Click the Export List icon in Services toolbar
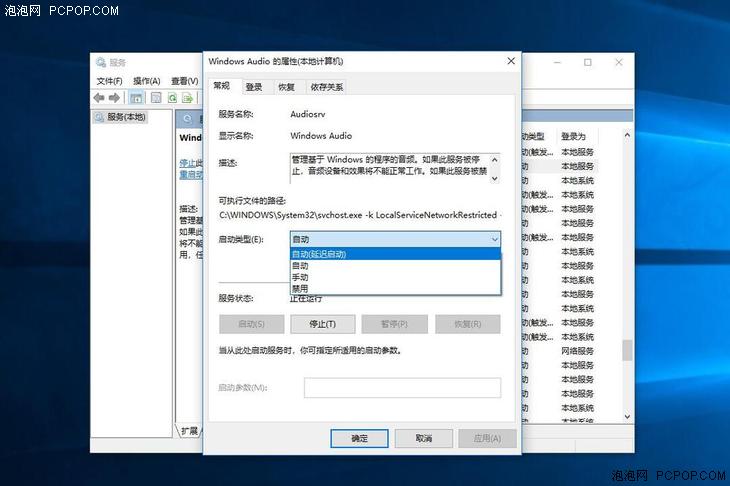The image size is (730, 486). [x=187, y=98]
